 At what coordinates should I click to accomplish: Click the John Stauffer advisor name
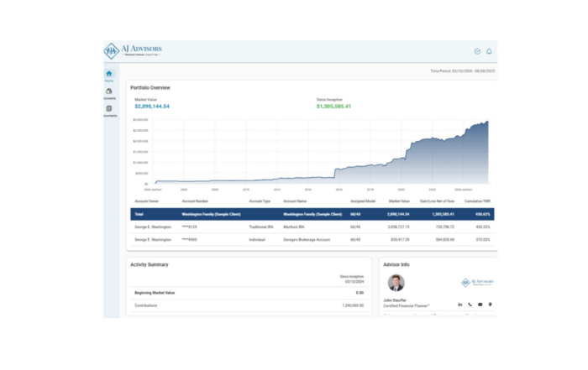[x=395, y=300]
